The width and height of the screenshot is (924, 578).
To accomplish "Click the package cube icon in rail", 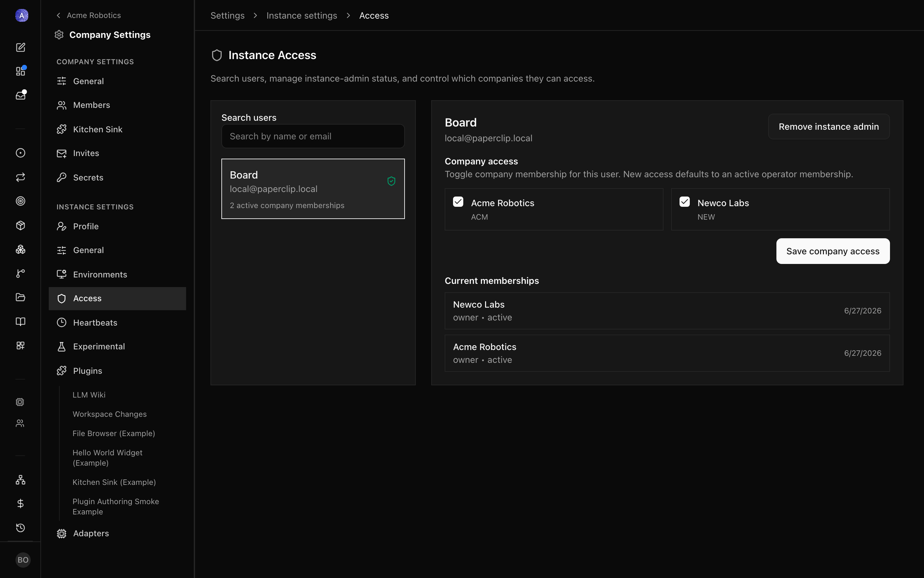I will click(x=21, y=225).
